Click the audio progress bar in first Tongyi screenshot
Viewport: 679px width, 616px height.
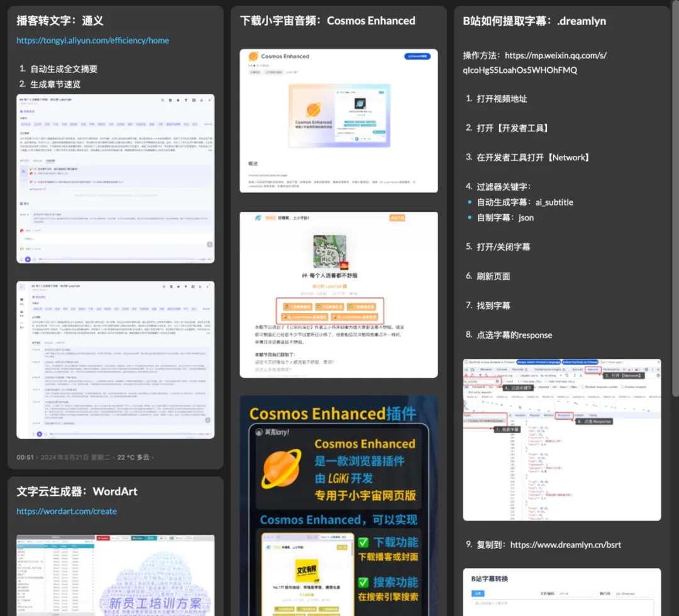point(118,260)
